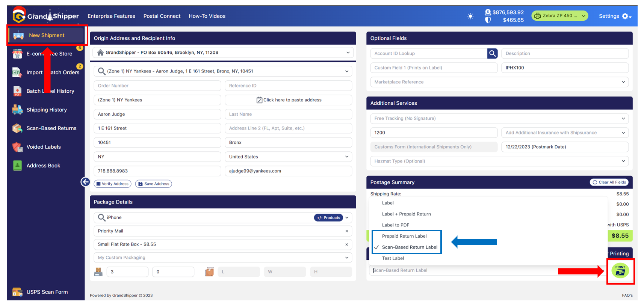This screenshot has width=644, height=303.
Task: Open the Address Book icon
Action: tap(17, 166)
